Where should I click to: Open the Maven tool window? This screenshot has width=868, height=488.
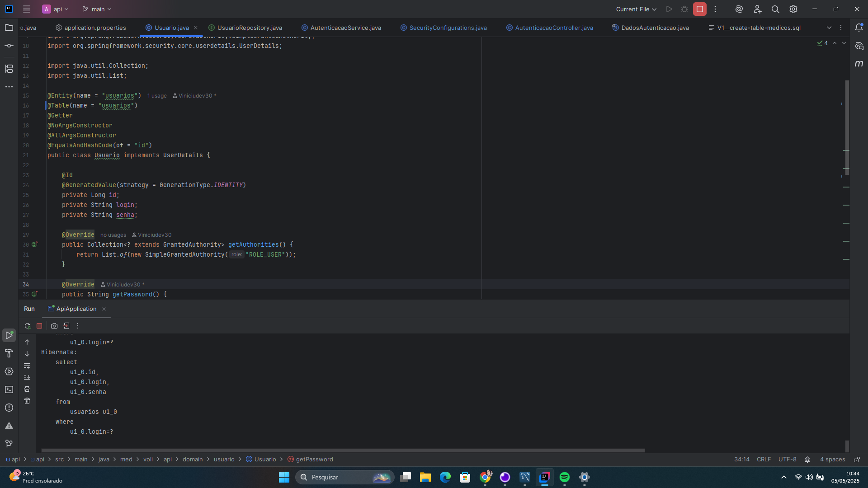859,64
